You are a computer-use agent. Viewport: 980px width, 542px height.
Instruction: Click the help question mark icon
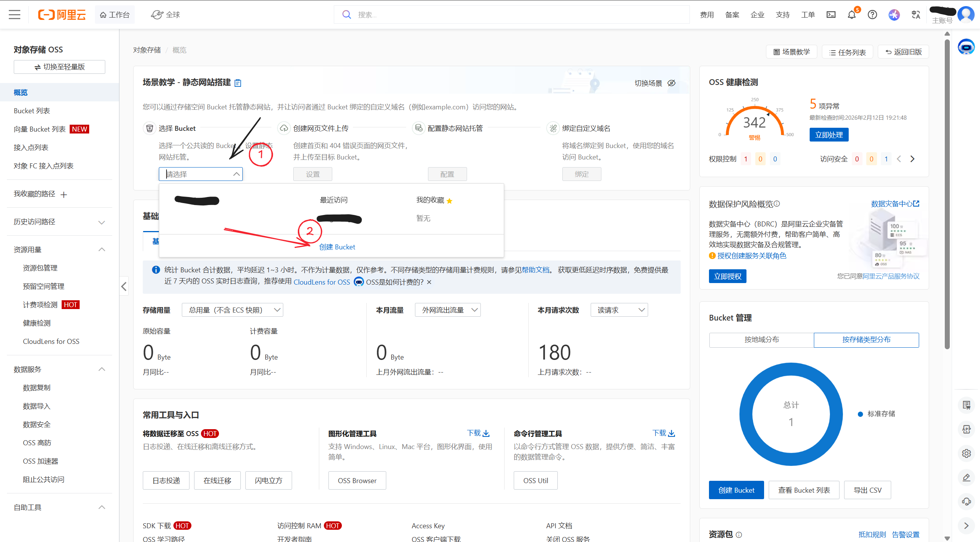pos(872,15)
